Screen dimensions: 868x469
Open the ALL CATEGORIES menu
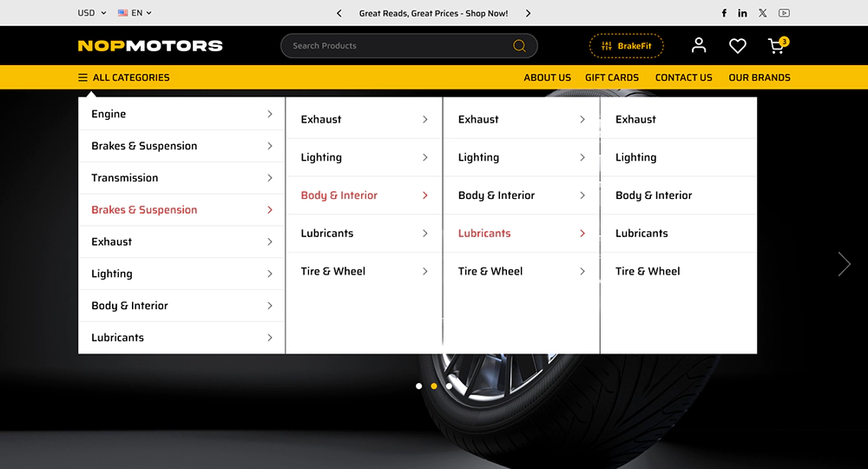pos(124,77)
